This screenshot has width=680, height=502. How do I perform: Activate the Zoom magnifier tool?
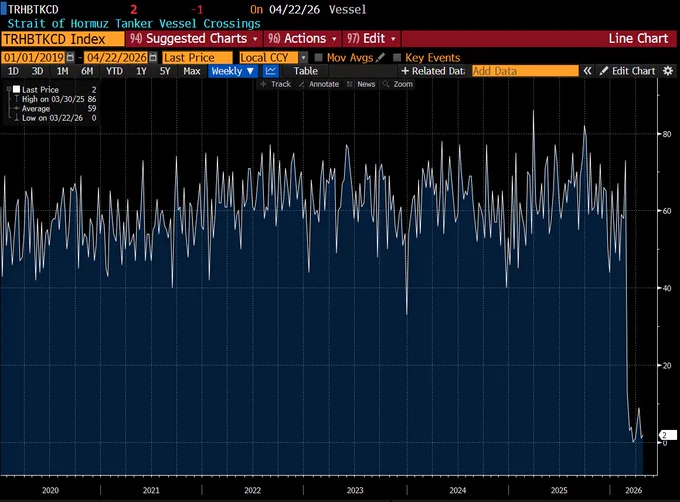coord(398,84)
